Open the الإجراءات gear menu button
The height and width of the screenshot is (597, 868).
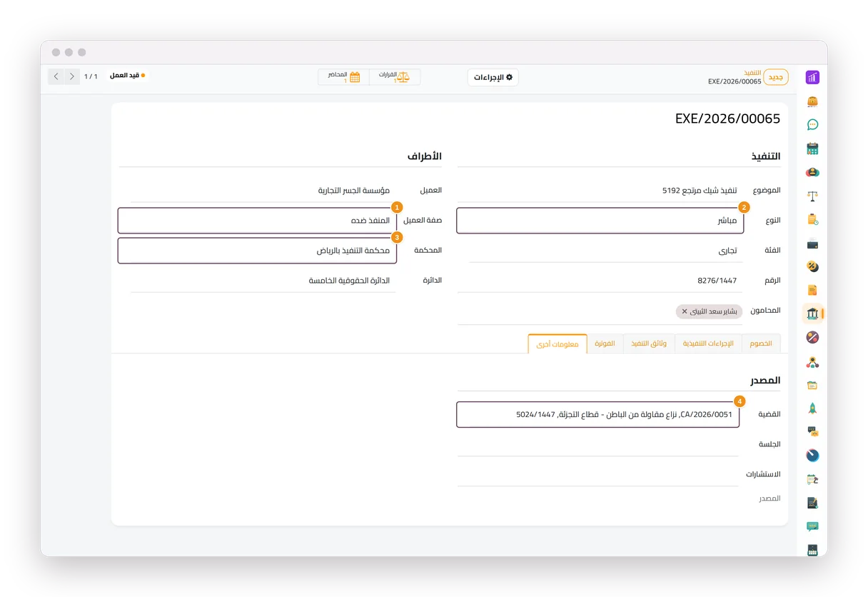pos(493,77)
